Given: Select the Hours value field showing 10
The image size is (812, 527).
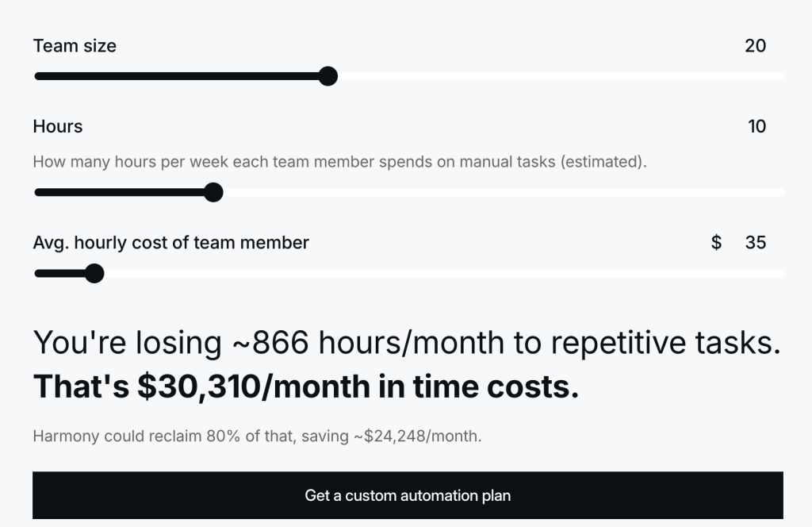Looking at the screenshot, I should tap(756, 126).
